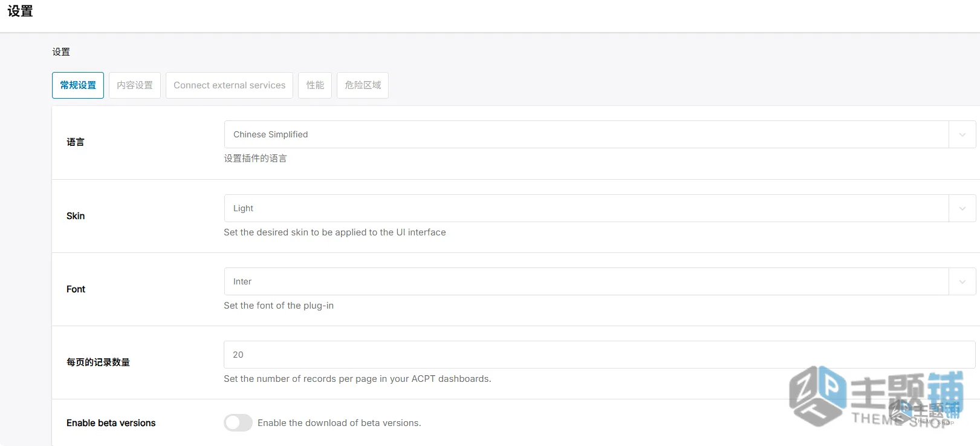
Task: Click 'Set the font of the plug-in' text
Action: click(x=279, y=306)
